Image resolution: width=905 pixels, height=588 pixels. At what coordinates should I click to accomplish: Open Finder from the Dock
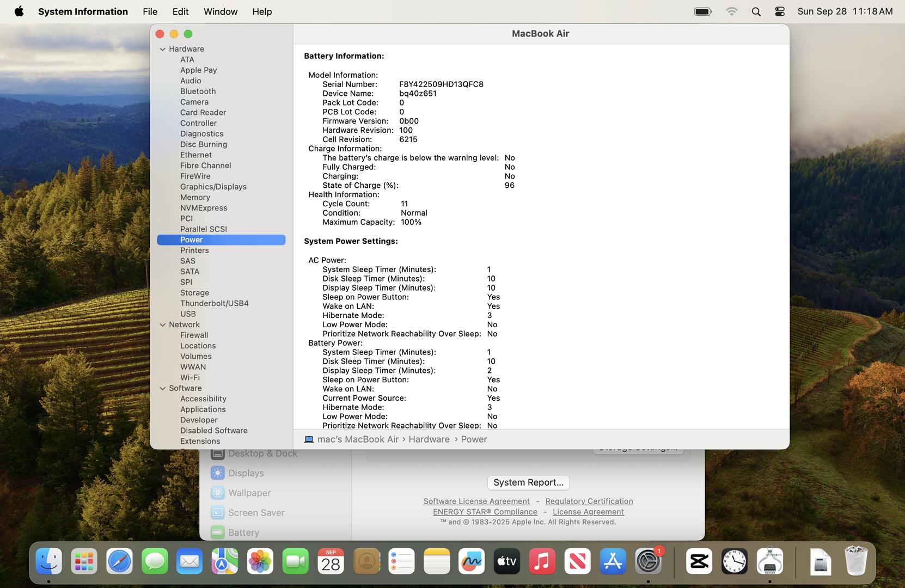[x=48, y=561]
